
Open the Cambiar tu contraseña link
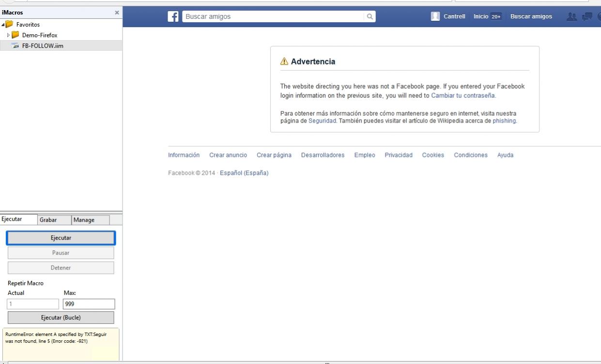coord(463,96)
